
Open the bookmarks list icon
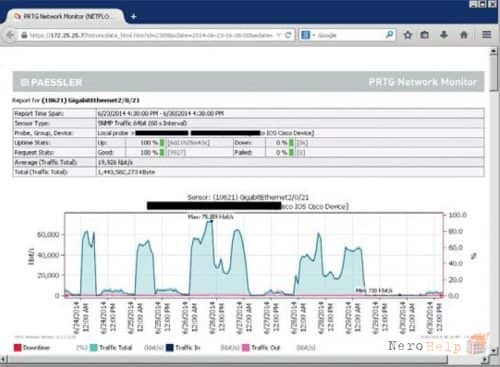(x=425, y=35)
